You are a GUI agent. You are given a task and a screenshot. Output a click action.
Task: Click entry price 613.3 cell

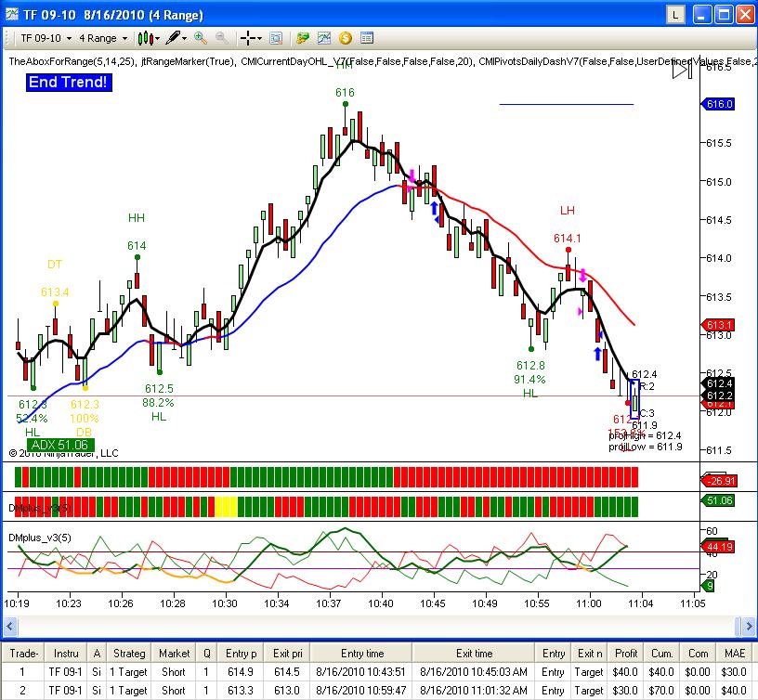click(241, 691)
